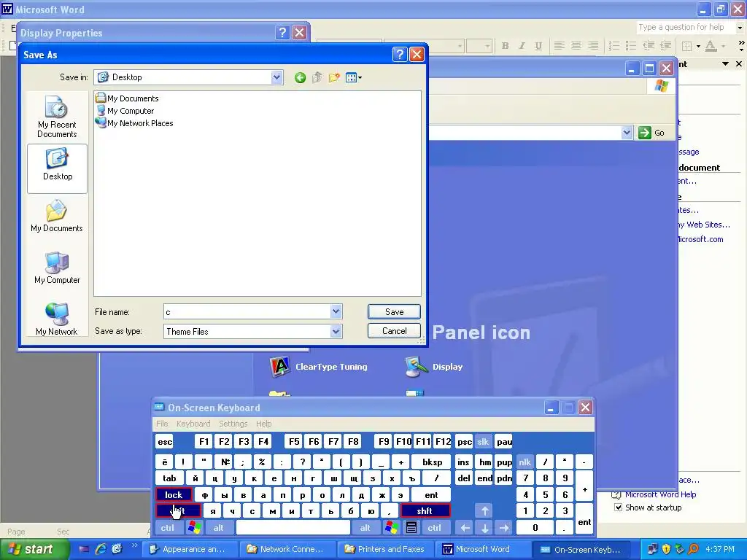Expand Word help question box dropdown

740,28
